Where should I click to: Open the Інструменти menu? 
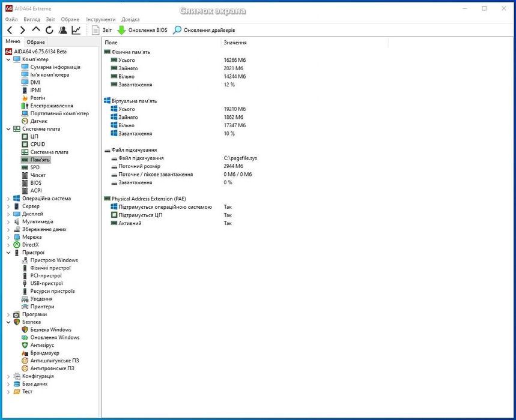[x=101, y=19]
